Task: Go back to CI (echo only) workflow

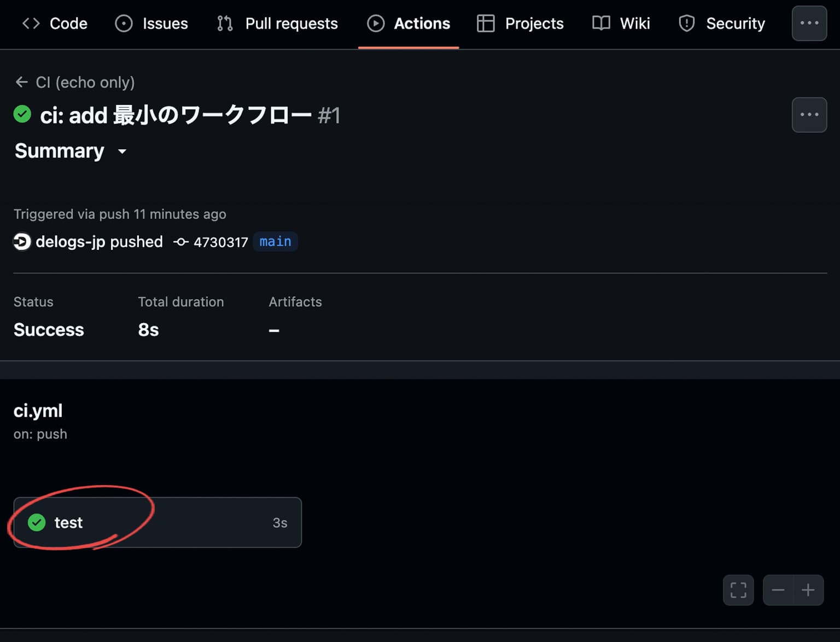Action: tap(85, 83)
